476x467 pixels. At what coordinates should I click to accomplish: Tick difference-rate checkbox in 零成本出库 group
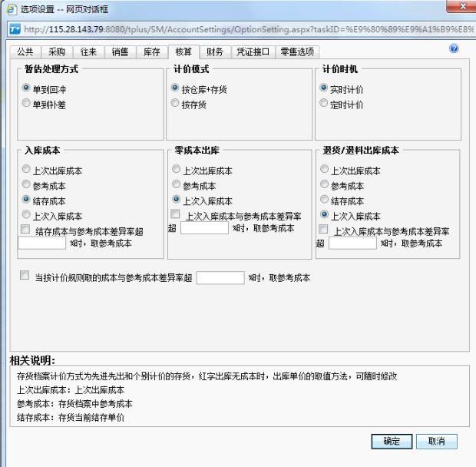[x=175, y=214]
